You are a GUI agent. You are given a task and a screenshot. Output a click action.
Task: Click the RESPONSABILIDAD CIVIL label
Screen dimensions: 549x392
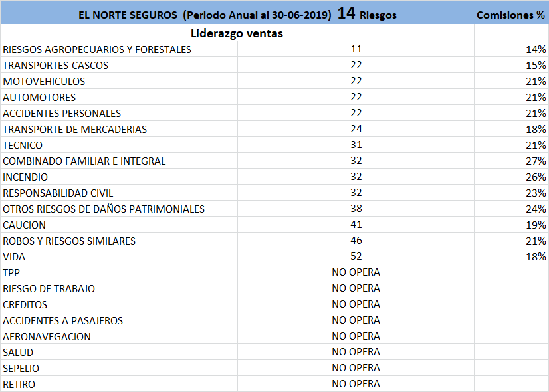(x=58, y=193)
